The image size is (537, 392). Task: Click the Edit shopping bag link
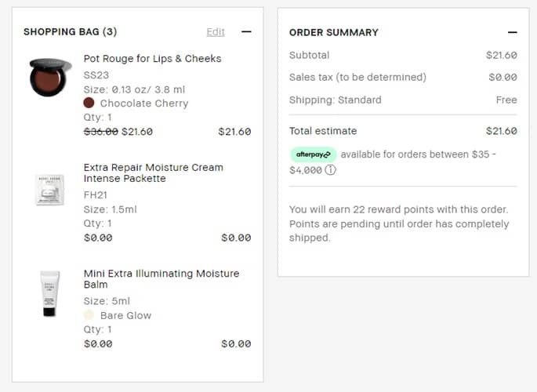point(216,32)
